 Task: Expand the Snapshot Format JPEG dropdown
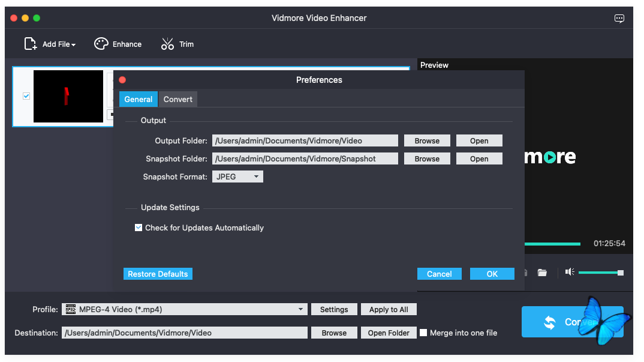tap(238, 176)
